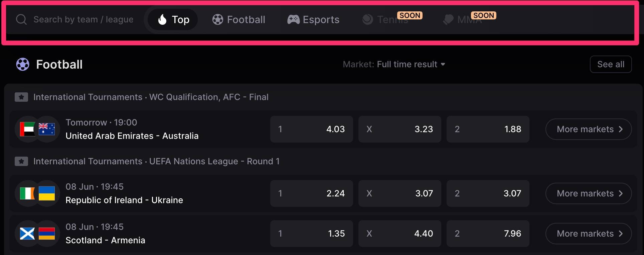Image resolution: width=644 pixels, height=255 pixels.
Task: Switch to the Esports tab
Action: pyautogui.click(x=313, y=19)
